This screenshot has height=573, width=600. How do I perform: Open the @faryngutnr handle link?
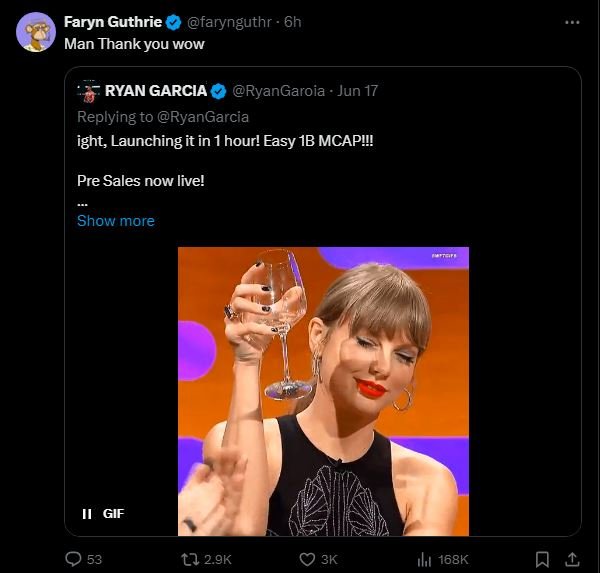click(229, 22)
